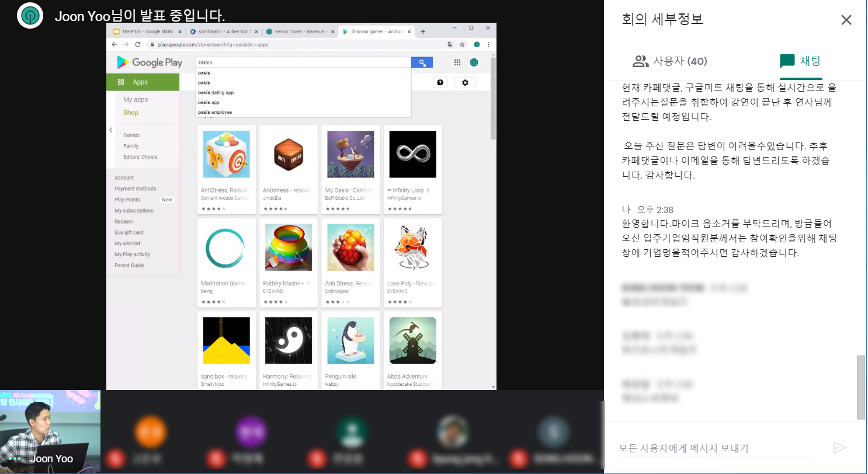Click the blue search magnifier button

422,62
